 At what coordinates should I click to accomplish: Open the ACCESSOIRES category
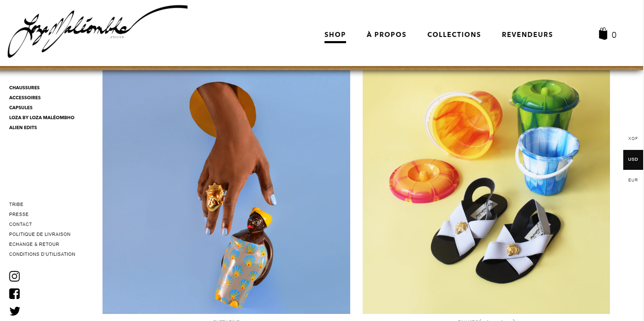point(25,98)
